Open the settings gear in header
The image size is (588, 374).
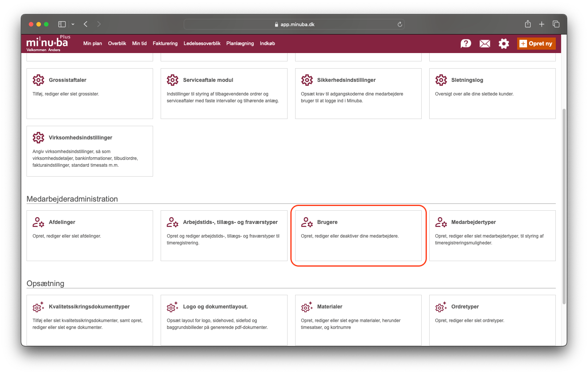(504, 44)
